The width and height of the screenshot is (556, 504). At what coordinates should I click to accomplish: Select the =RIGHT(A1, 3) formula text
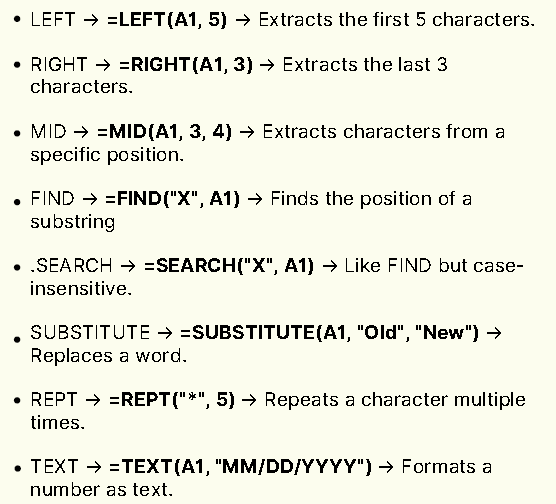pyautogui.click(x=186, y=65)
